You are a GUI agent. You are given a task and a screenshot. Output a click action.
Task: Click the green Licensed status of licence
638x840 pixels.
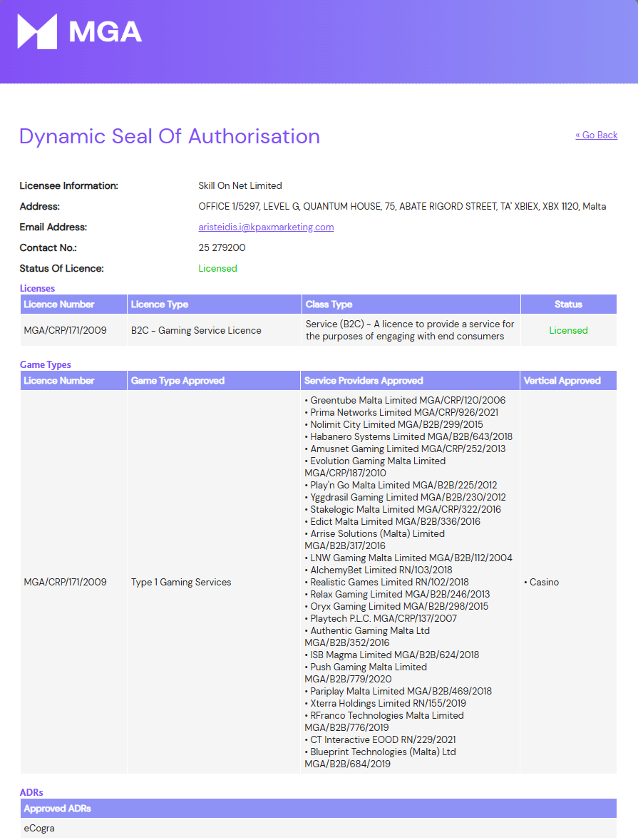click(x=217, y=268)
